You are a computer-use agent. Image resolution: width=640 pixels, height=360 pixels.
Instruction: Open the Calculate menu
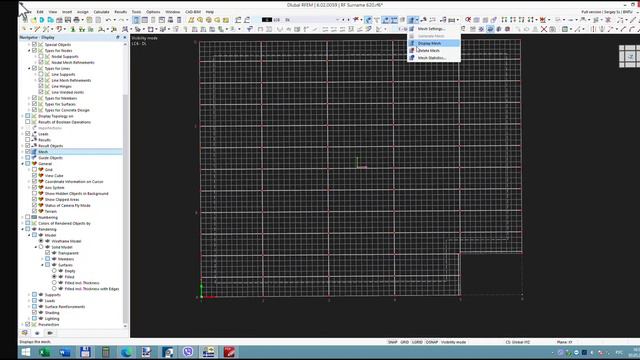tap(101, 12)
